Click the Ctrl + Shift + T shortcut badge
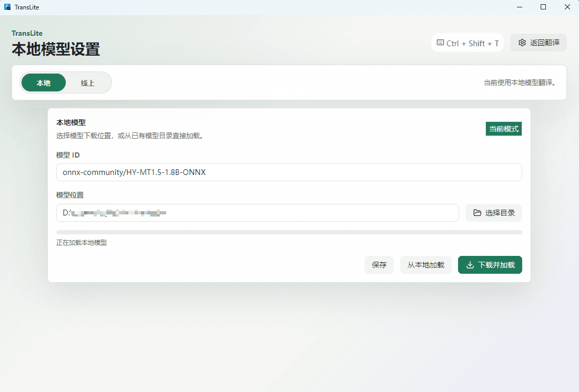579x392 pixels. click(468, 43)
